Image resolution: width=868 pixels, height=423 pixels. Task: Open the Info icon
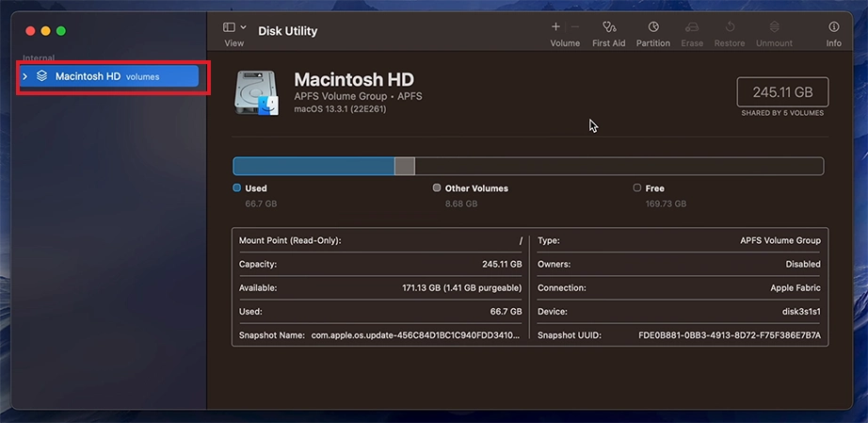tap(834, 26)
